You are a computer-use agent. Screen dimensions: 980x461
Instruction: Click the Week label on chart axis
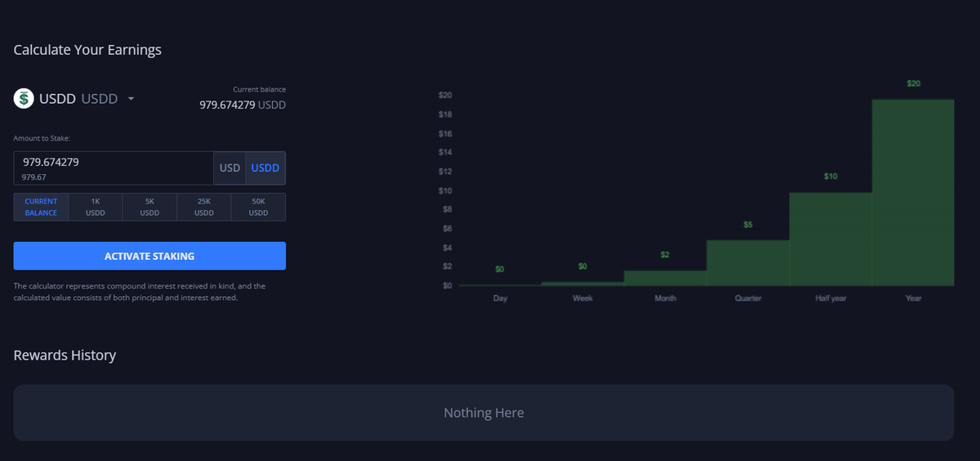pos(582,298)
